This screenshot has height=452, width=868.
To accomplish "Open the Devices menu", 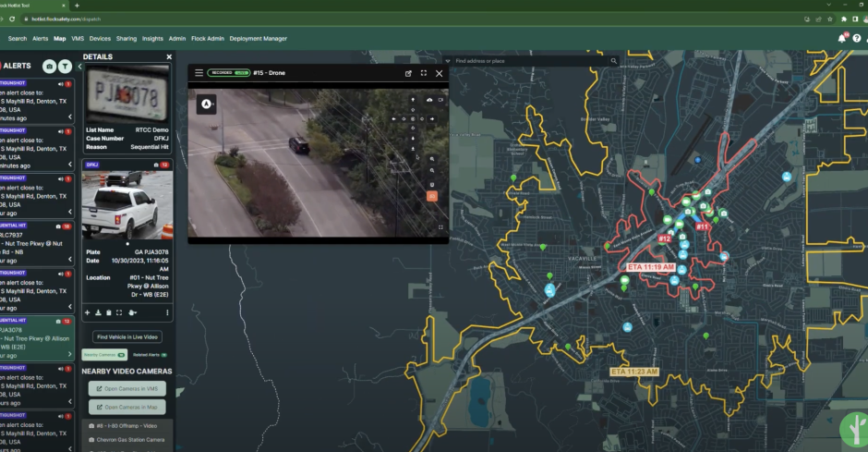I will coord(100,39).
